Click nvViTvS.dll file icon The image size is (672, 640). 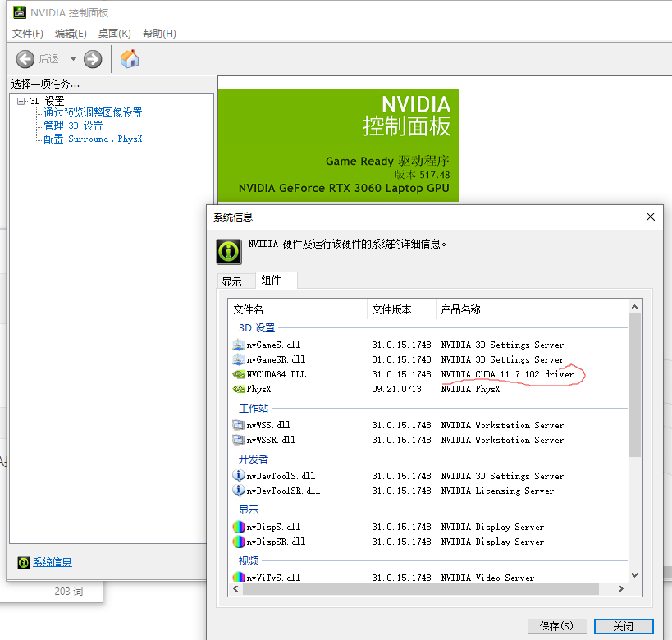(x=238, y=577)
